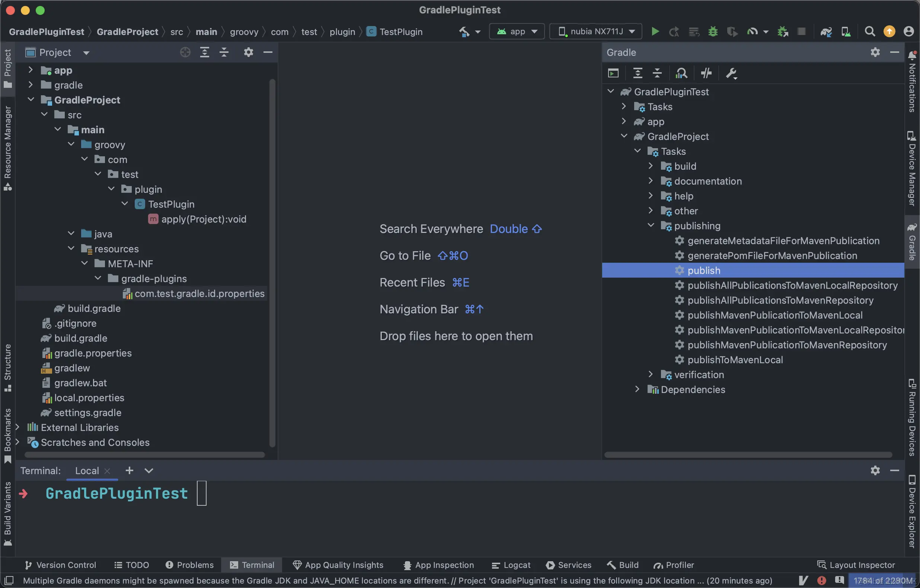Add a new terminal session tab
The height and width of the screenshot is (588, 920).
click(130, 470)
